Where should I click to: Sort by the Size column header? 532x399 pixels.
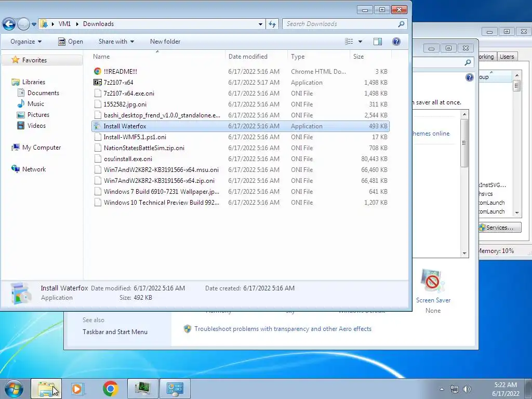pyautogui.click(x=370, y=57)
